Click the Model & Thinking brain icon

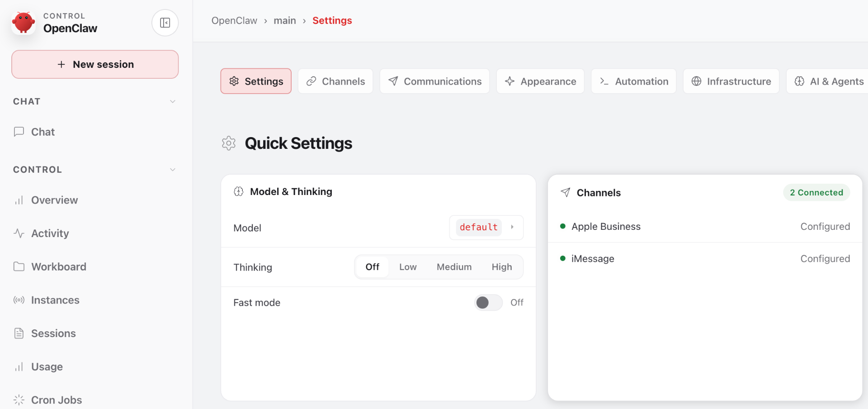(x=239, y=191)
